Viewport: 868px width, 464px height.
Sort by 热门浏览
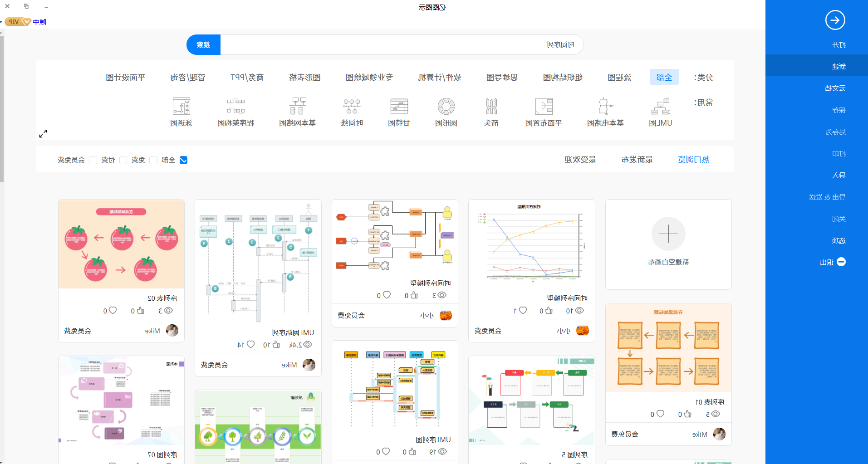point(694,159)
